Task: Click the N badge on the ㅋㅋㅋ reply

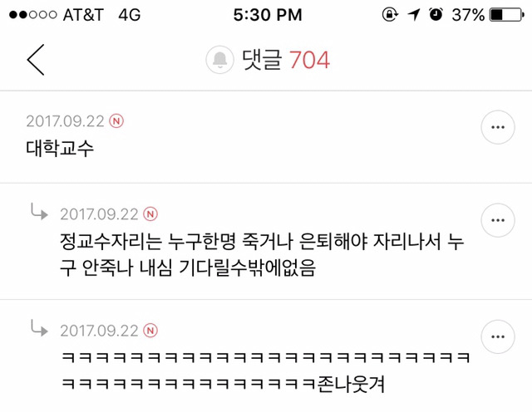Action: coord(150,331)
